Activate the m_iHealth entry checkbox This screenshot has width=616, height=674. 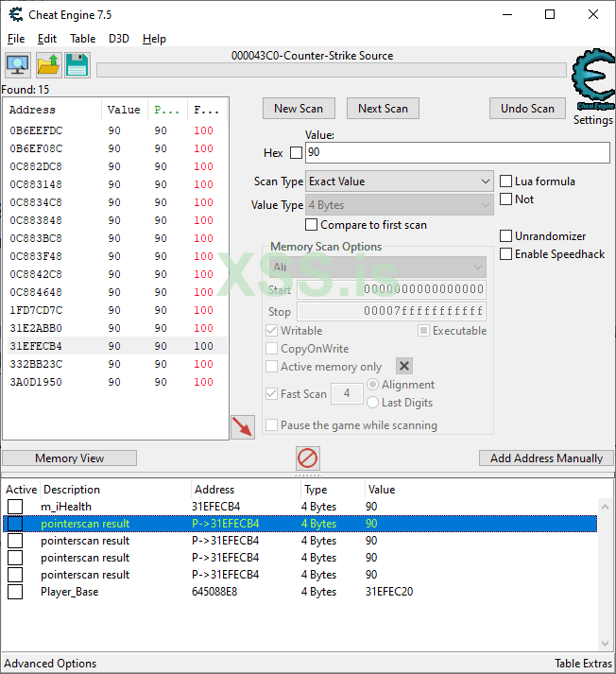[x=15, y=507]
